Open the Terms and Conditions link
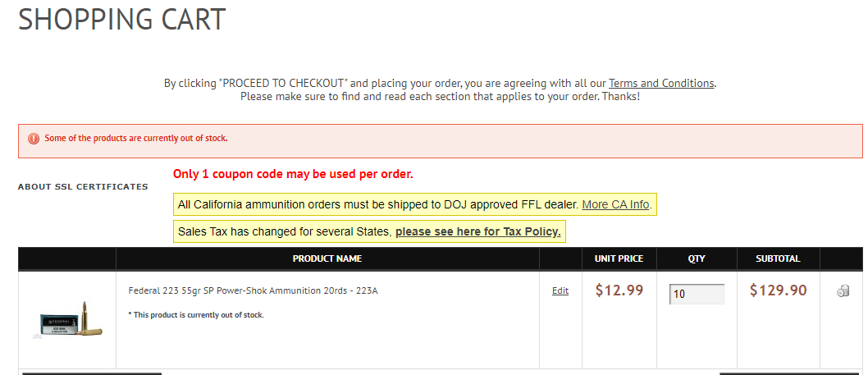868x375 pixels. coord(661,83)
